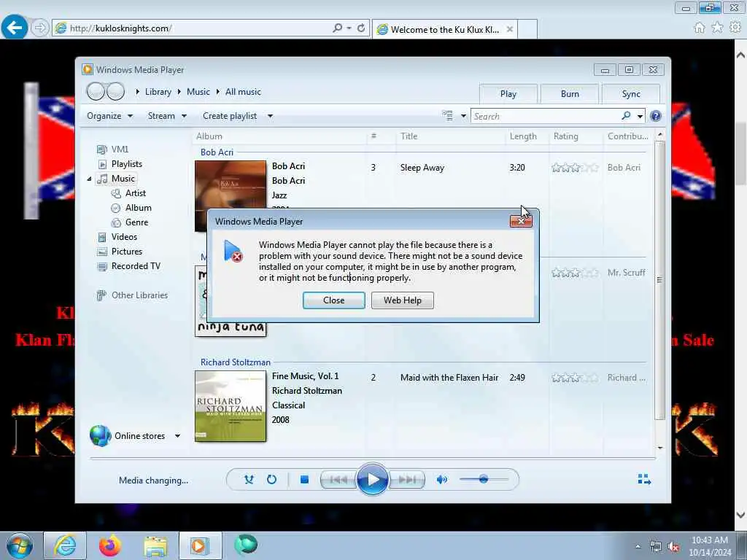The height and width of the screenshot is (560, 747).
Task: Open view options icon
Action: [447, 116]
